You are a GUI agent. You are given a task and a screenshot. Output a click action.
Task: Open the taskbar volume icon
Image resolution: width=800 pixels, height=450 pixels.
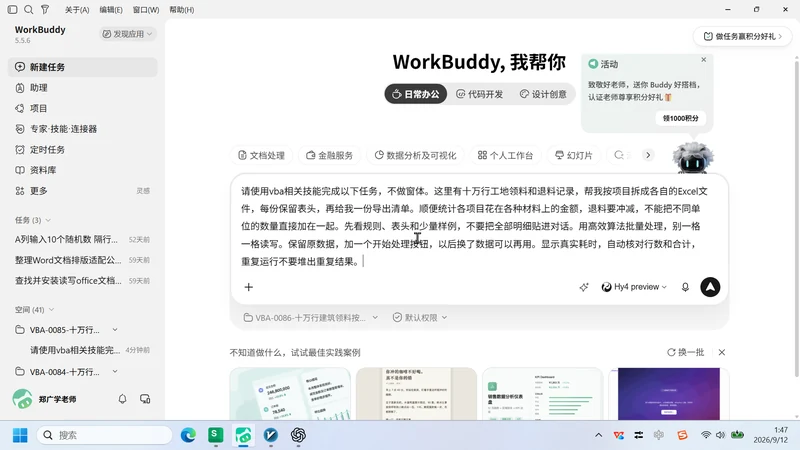pos(720,435)
